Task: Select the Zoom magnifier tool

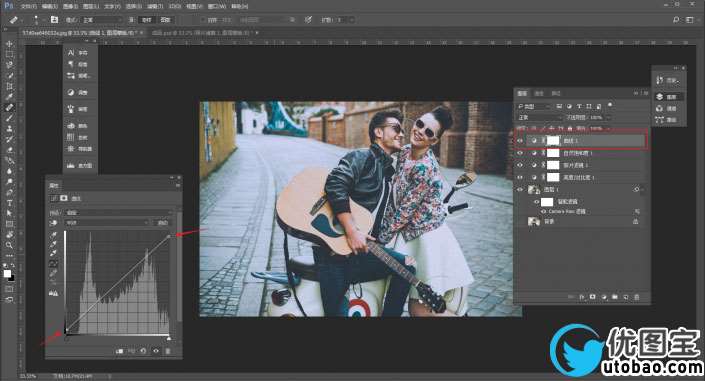Action: pos(9,245)
